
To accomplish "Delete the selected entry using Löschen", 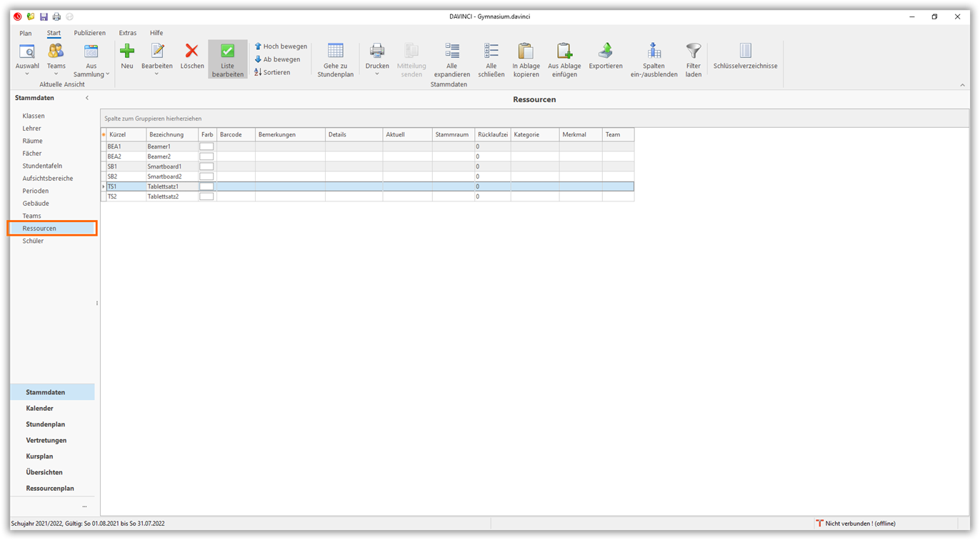I will (191, 57).
